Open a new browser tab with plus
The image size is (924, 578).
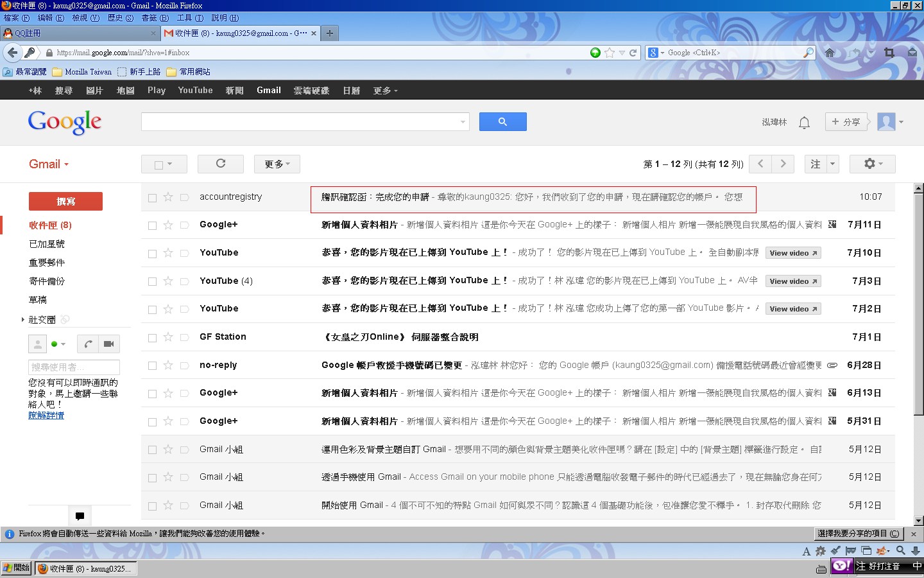pyautogui.click(x=330, y=33)
